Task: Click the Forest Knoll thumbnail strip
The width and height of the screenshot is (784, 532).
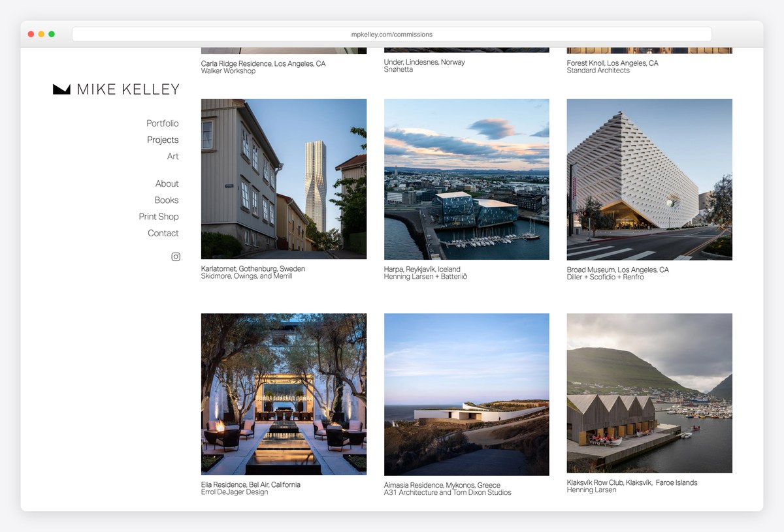Action: [x=649, y=50]
